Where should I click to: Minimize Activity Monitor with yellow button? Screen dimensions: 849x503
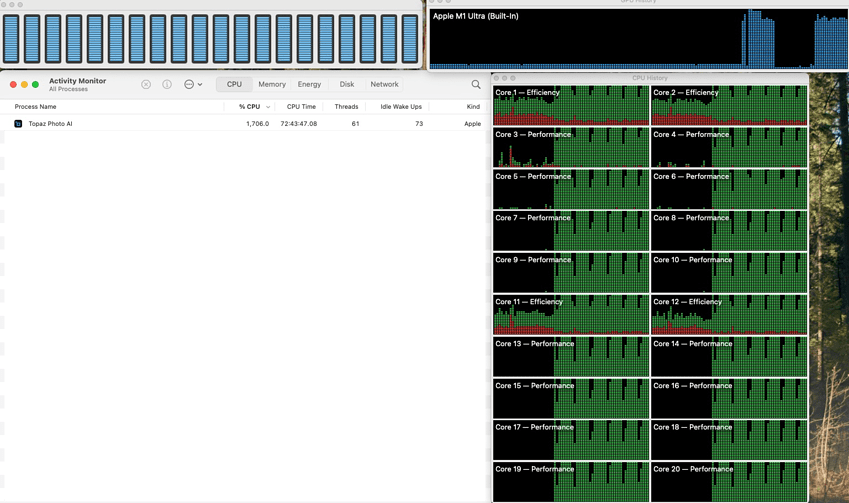[x=24, y=84]
